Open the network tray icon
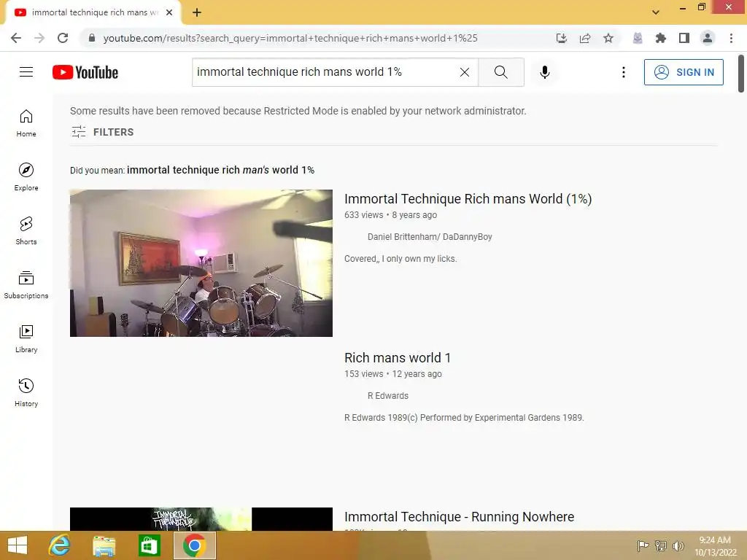Screen dimensions: 747x560 point(661,545)
